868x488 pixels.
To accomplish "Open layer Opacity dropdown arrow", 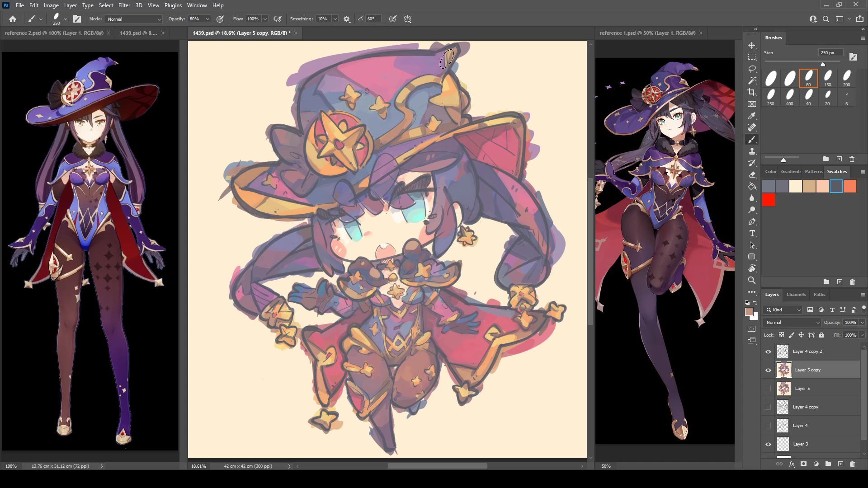I will 862,323.
